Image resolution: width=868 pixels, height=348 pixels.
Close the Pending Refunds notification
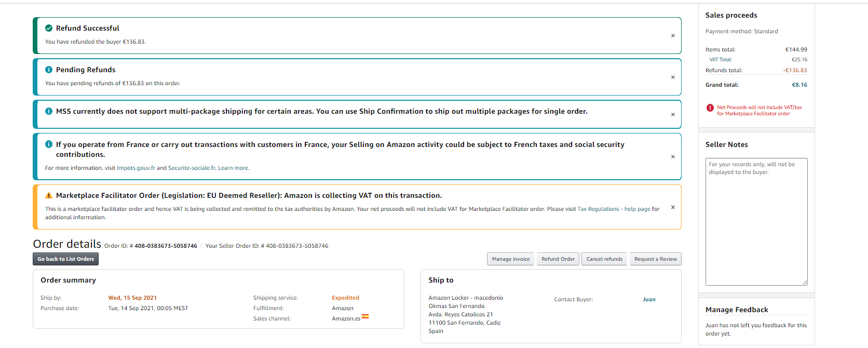coord(673,77)
